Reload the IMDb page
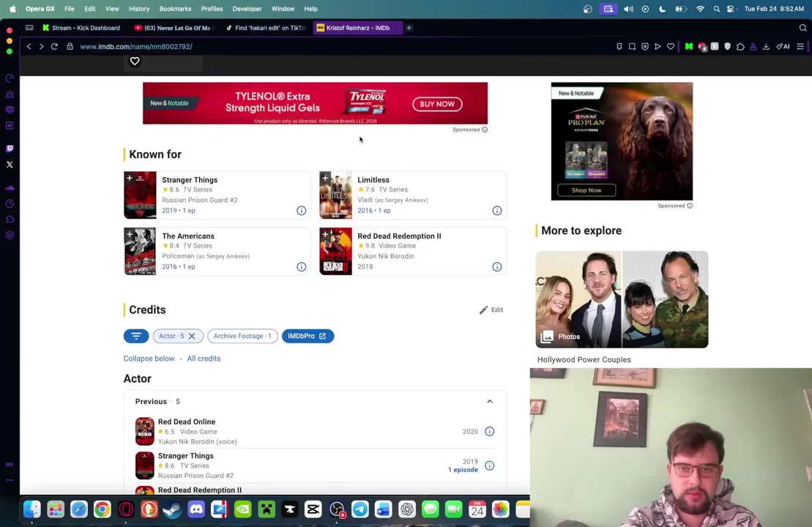Image resolution: width=812 pixels, height=527 pixels. [x=54, y=47]
